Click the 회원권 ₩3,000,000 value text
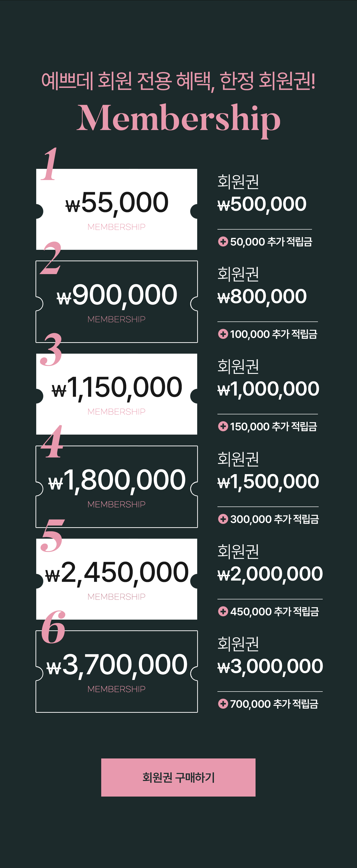 270,656
